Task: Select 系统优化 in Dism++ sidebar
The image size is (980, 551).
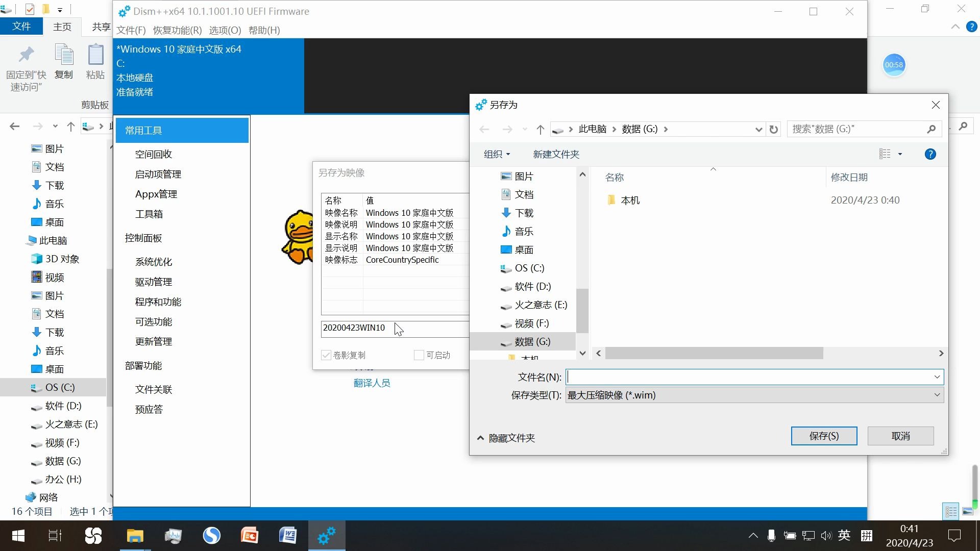Action: [153, 262]
